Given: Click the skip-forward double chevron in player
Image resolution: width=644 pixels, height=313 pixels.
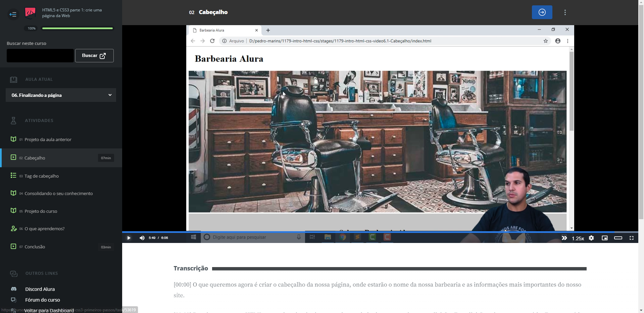Looking at the screenshot, I should coord(564,238).
